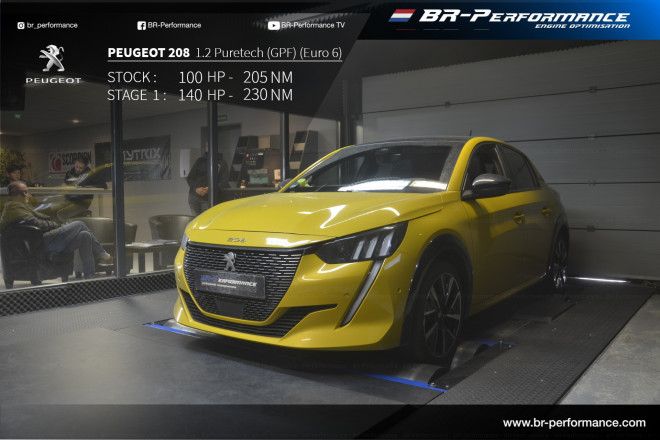The image size is (660, 440).
Task: Open the BR-Performance Facebook page link
Action: point(174,25)
